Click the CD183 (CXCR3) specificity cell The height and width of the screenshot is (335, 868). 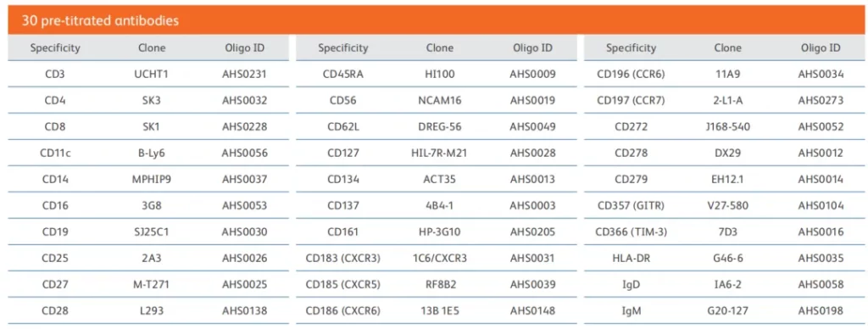click(x=343, y=258)
